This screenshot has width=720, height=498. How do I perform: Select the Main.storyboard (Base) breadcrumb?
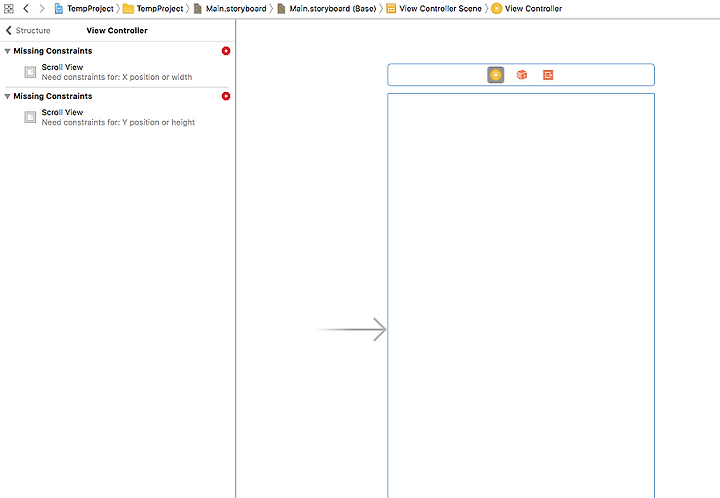(327, 8)
